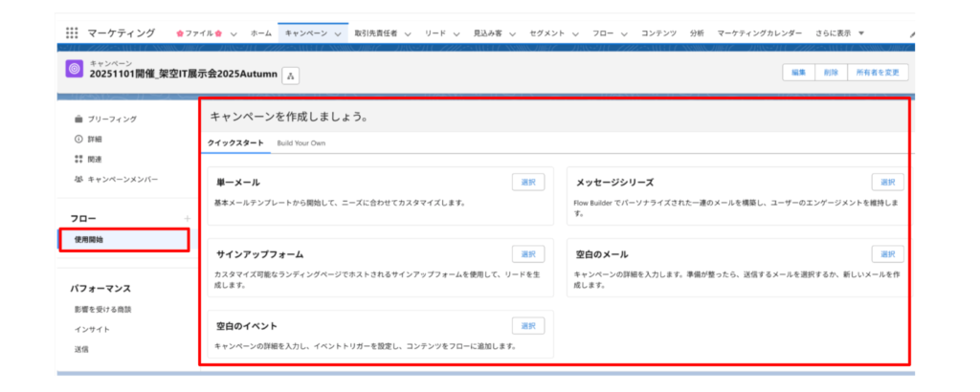The height and width of the screenshot is (392, 980).
Task: Choose 選択 for メッセージシリーズ
Action: pyautogui.click(x=887, y=183)
